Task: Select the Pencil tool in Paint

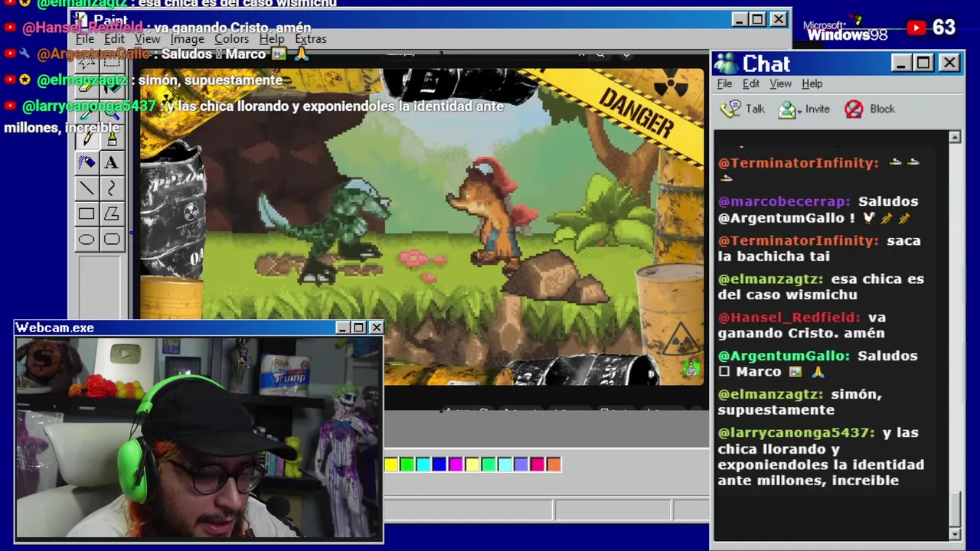Action: [87, 137]
